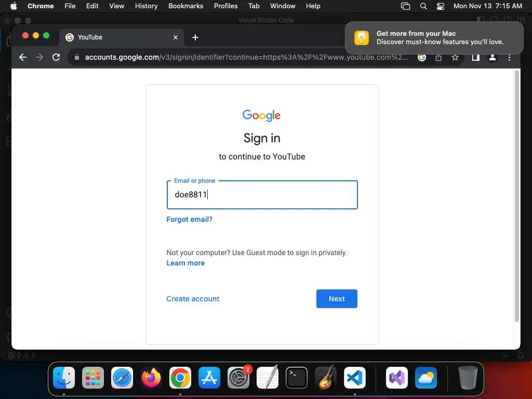
Task: Click the lock icon in address bar
Action: pos(77,57)
